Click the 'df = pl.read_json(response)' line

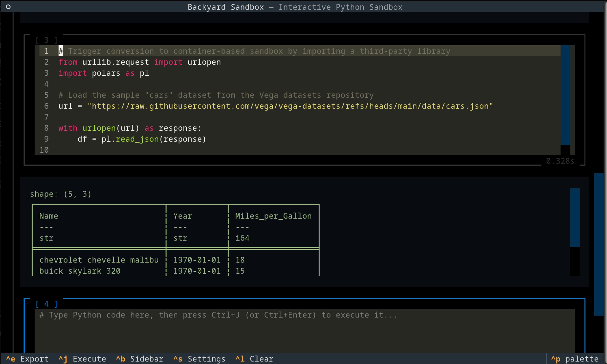tap(142, 139)
